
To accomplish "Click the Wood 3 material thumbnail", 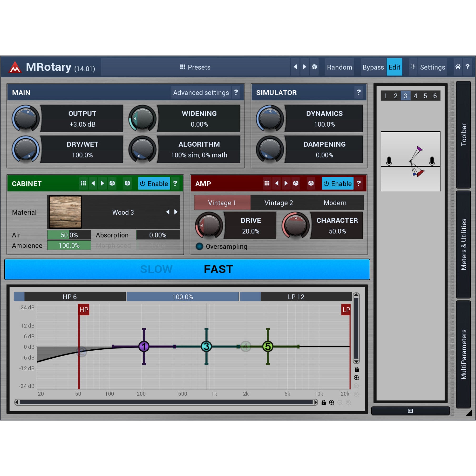I will coord(65,212).
